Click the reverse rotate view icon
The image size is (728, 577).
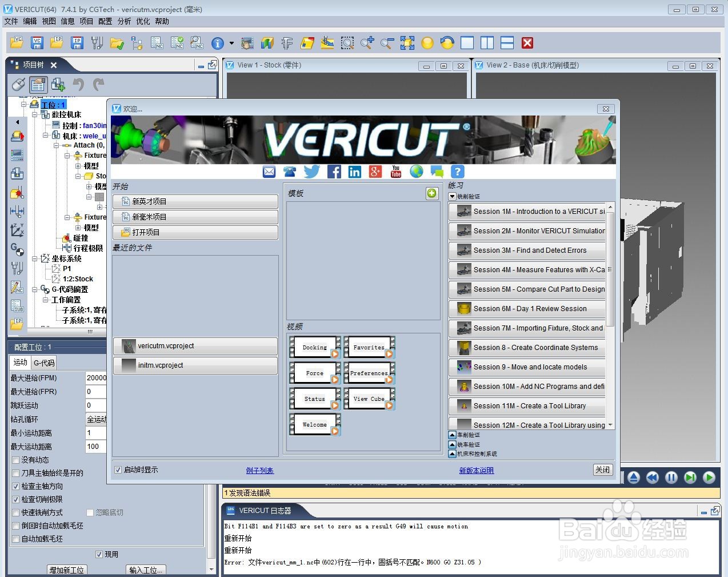tap(447, 43)
